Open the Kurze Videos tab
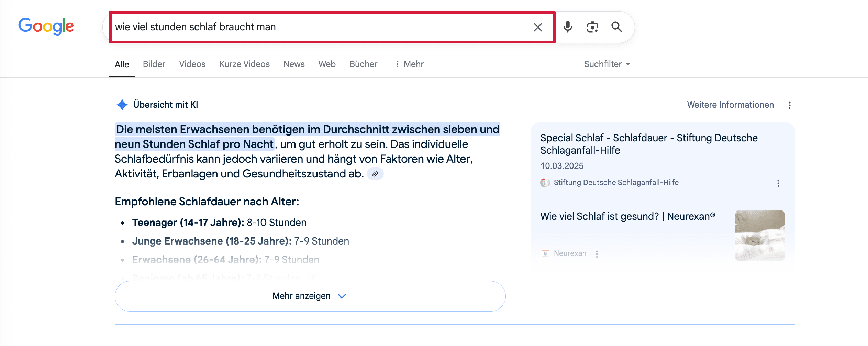This screenshot has width=868, height=346. pyautogui.click(x=244, y=64)
